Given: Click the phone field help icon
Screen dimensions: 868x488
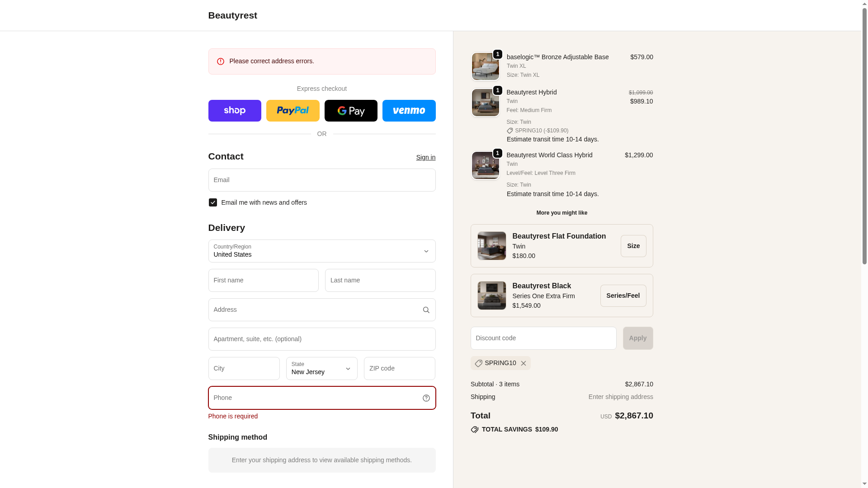Looking at the screenshot, I should point(426,398).
